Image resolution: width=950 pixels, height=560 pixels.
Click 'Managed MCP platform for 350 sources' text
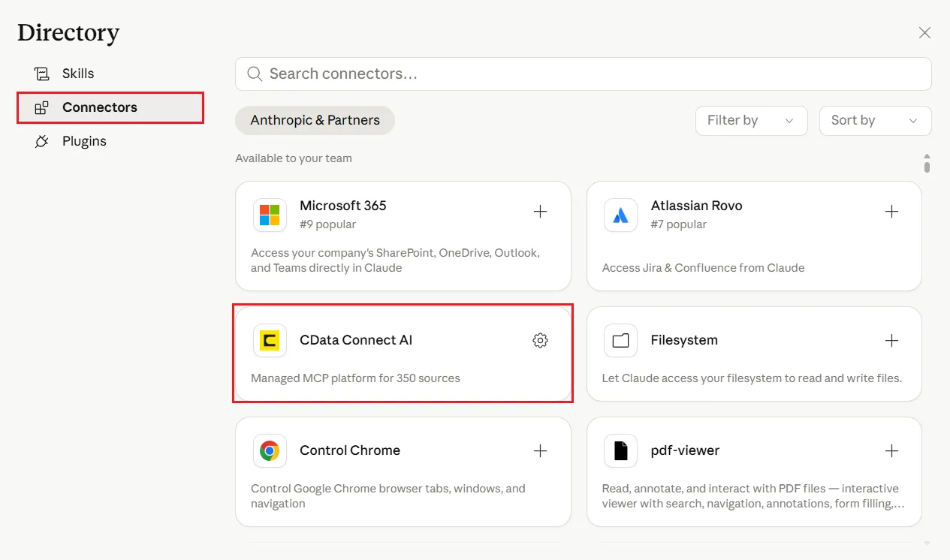pos(355,378)
